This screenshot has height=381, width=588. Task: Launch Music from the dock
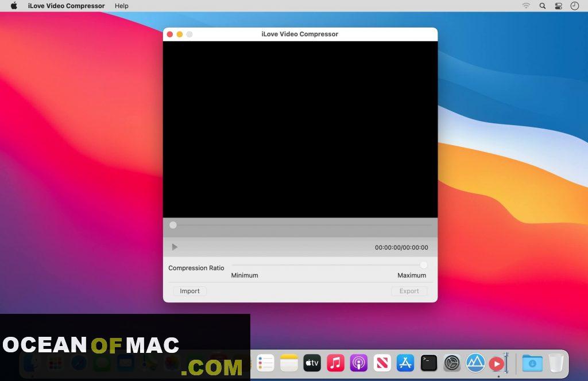[x=335, y=363]
